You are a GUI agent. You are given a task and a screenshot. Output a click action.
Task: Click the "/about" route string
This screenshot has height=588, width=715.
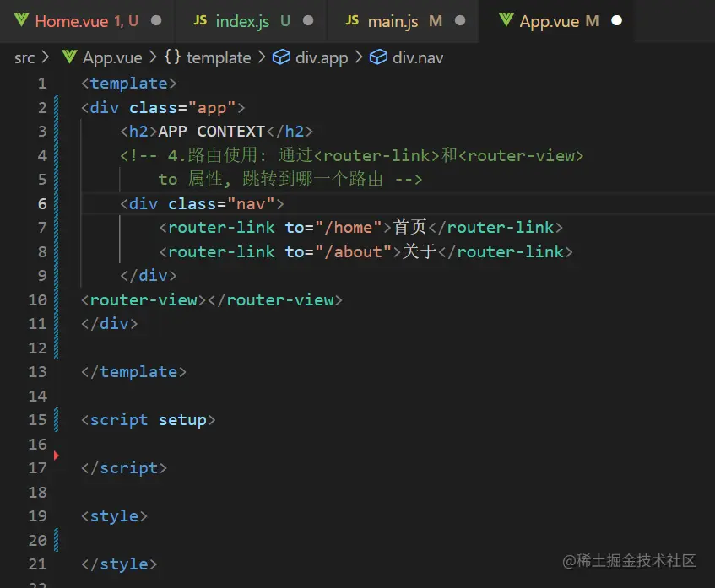pyautogui.click(x=354, y=252)
